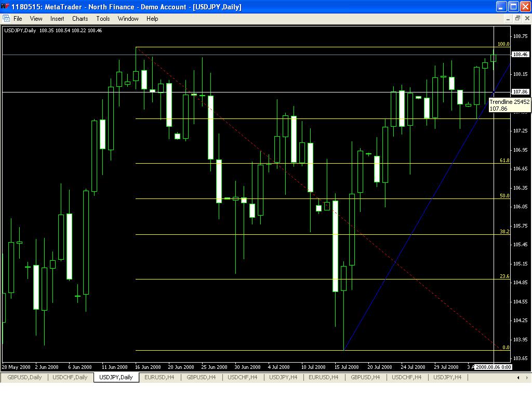Switch to the first EURUSD,H4 tab
This screenshot has height=399, width=532.
tap(159, 377)
